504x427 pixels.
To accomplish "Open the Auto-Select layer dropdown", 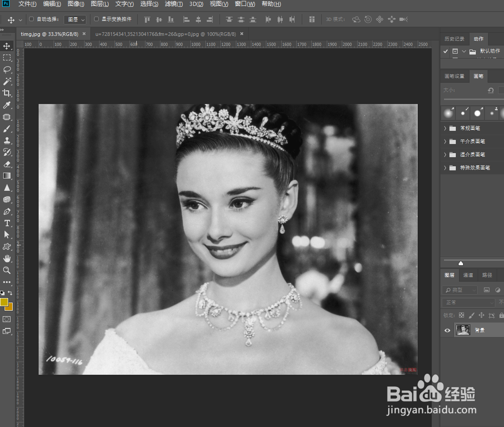I will (x=75, y=20).
